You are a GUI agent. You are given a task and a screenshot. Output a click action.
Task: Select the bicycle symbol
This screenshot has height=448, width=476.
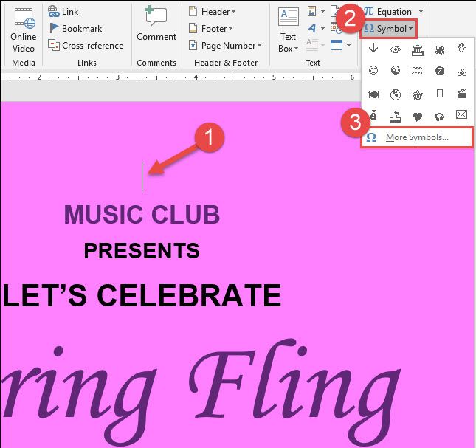(x=461, y=71)
